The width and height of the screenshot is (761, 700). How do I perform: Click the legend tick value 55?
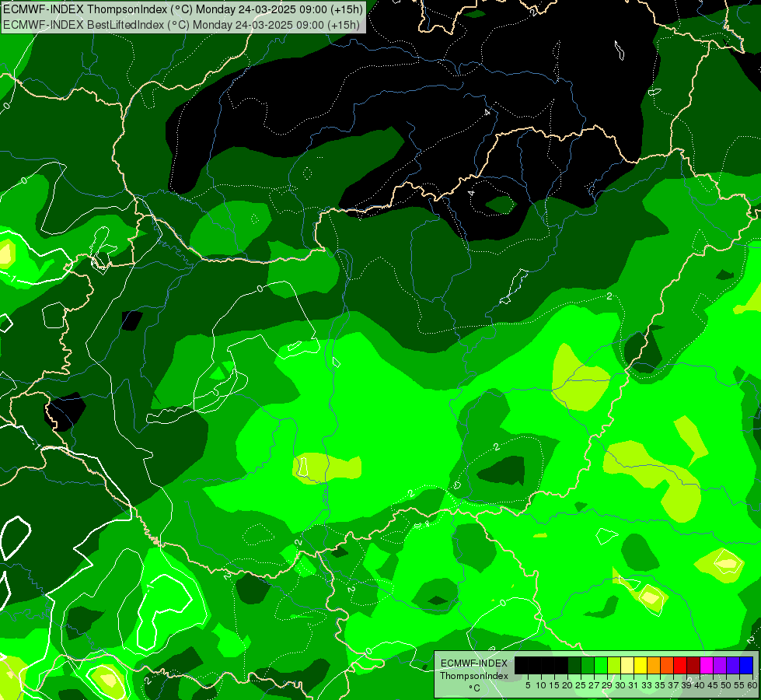pyautogui.click(x=739, y=685)
